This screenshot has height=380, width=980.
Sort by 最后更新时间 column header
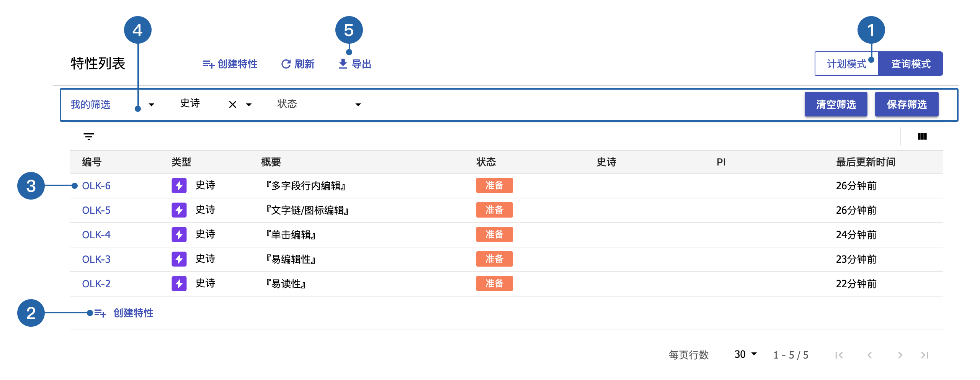[x=866, y=162]
